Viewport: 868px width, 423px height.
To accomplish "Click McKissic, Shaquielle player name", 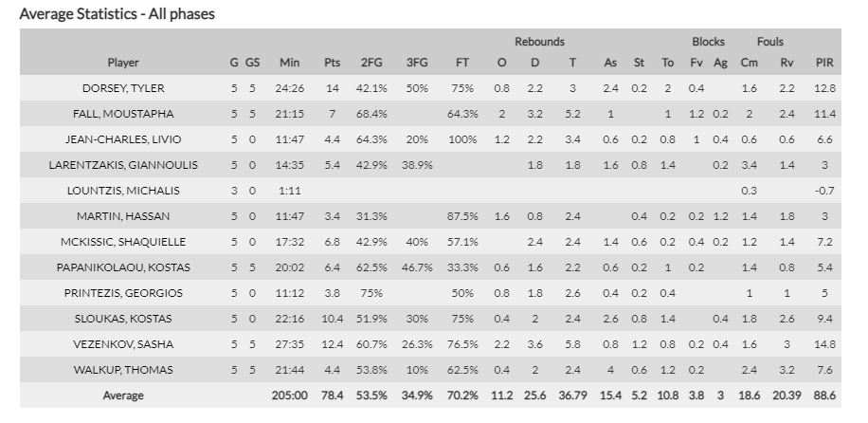I will click(123, 242).
